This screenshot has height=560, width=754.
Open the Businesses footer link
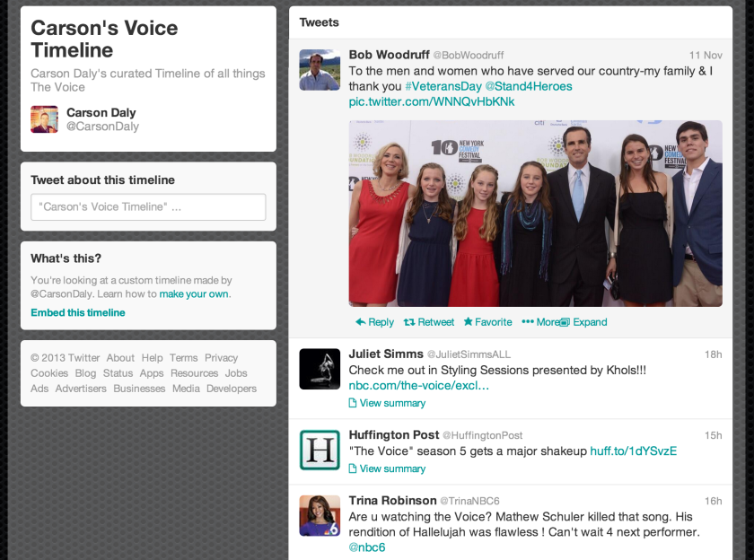point(139,389)
